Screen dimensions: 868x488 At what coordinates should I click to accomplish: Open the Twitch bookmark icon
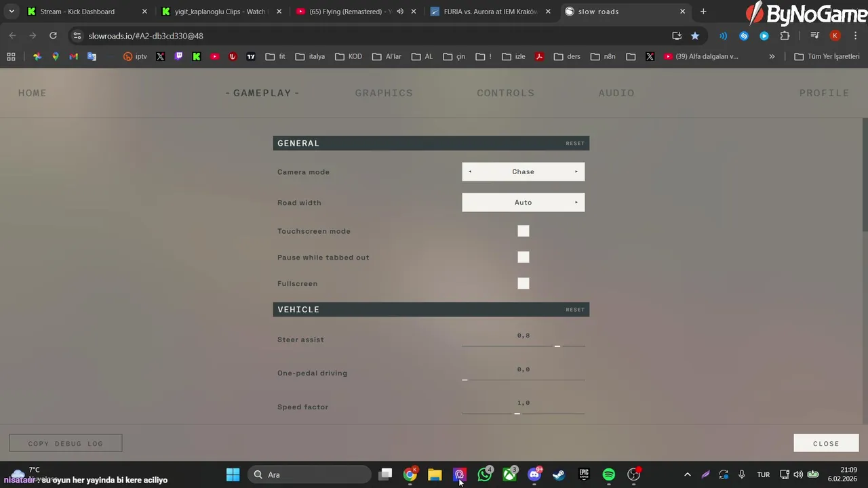pos(178,57)
